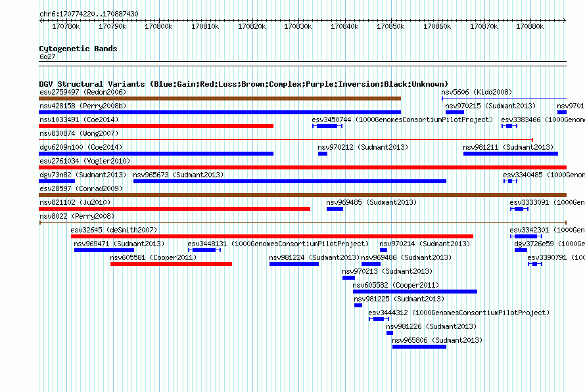The width and height of the screenshot is (585, 392).
Task: Click nsv965806 (Sudmant2013) label
Action: click(437, 340)
